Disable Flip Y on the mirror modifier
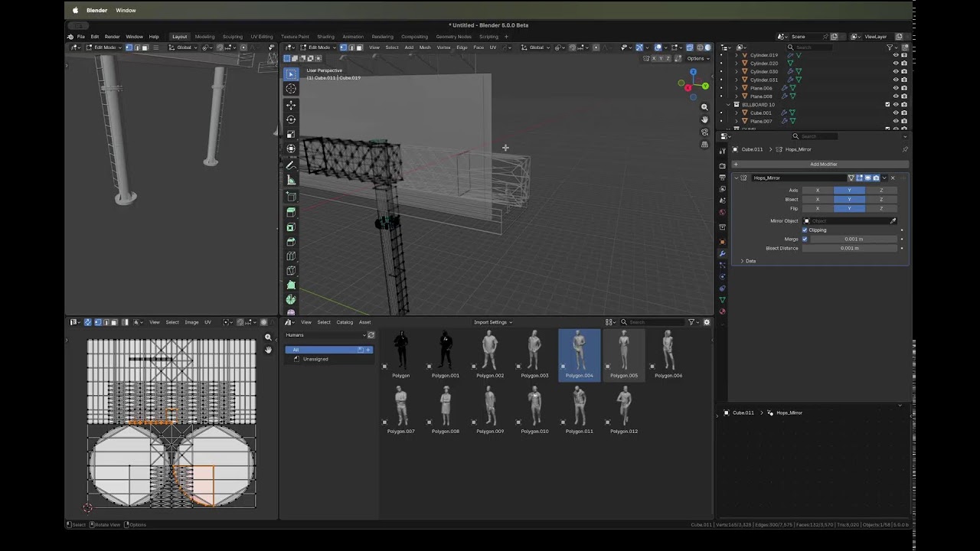This screenshot has height=551, width=980. pos(849,208)
